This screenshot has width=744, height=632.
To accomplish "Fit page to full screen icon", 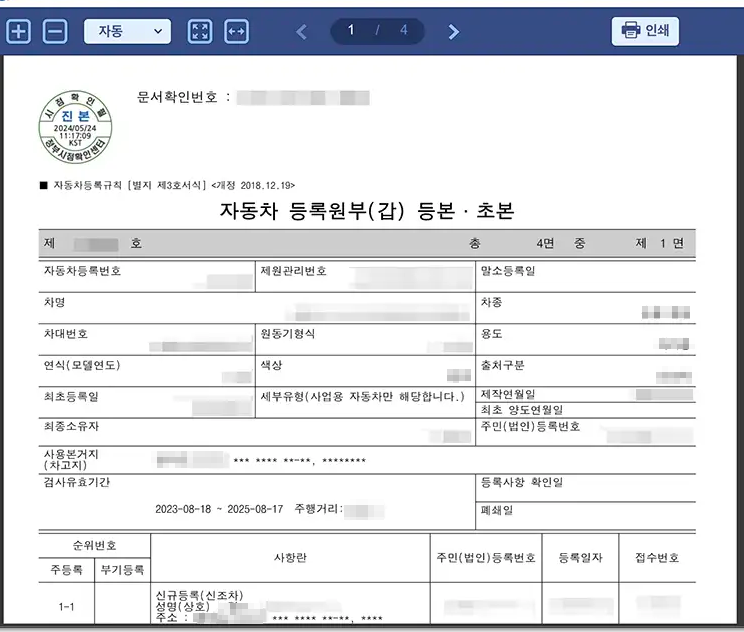I will (200, 31).
